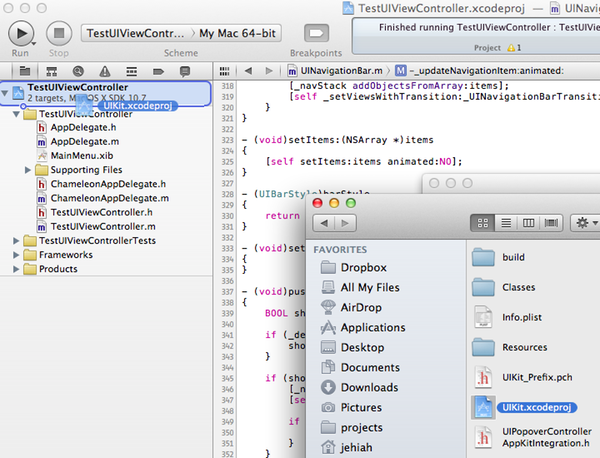The image size is (600, 458).
Task: Switch Finder to icon view
Action: (483, 223)
